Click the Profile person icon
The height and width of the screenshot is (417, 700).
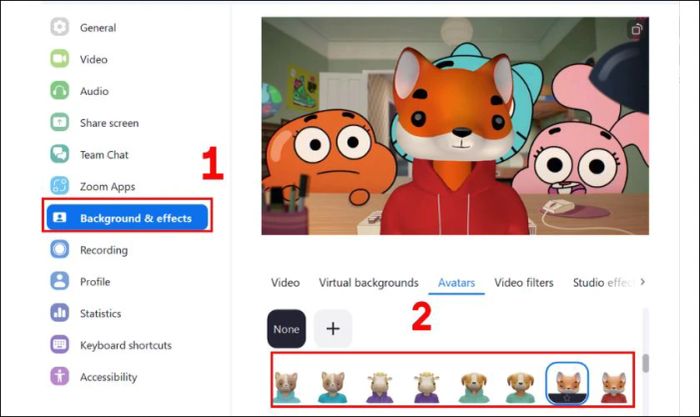(59, 281)
